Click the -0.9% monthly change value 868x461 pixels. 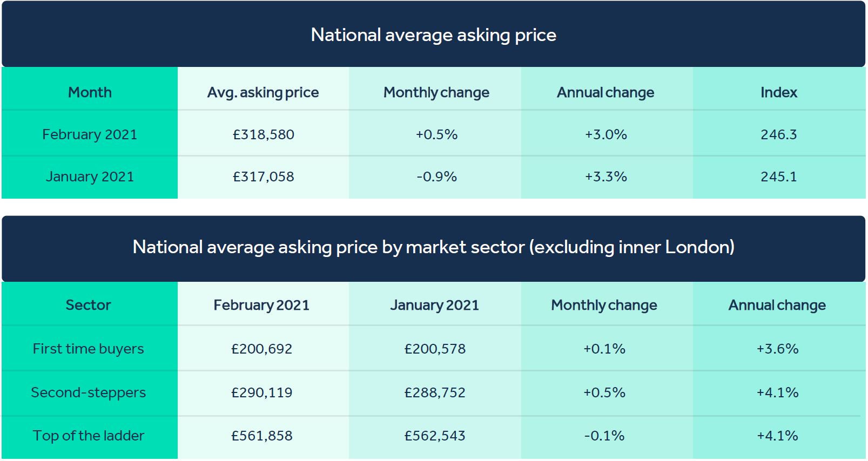click(x=436, y=177)
